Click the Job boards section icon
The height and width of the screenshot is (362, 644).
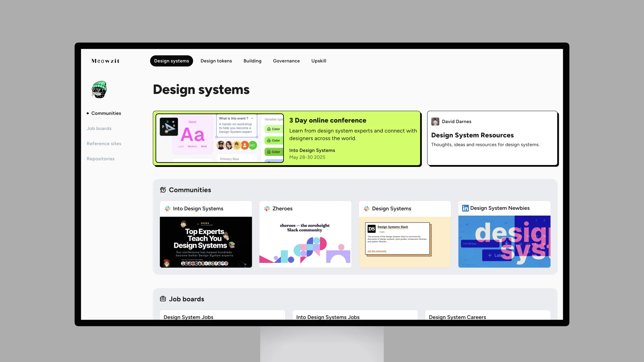coord(163,299)
